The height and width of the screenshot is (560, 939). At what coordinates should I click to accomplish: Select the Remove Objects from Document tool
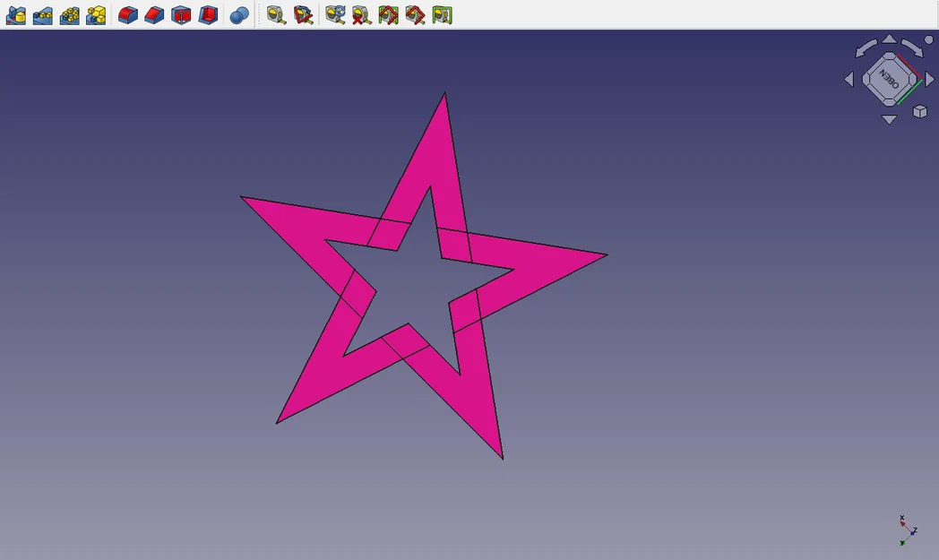click(x=41, y=15)
